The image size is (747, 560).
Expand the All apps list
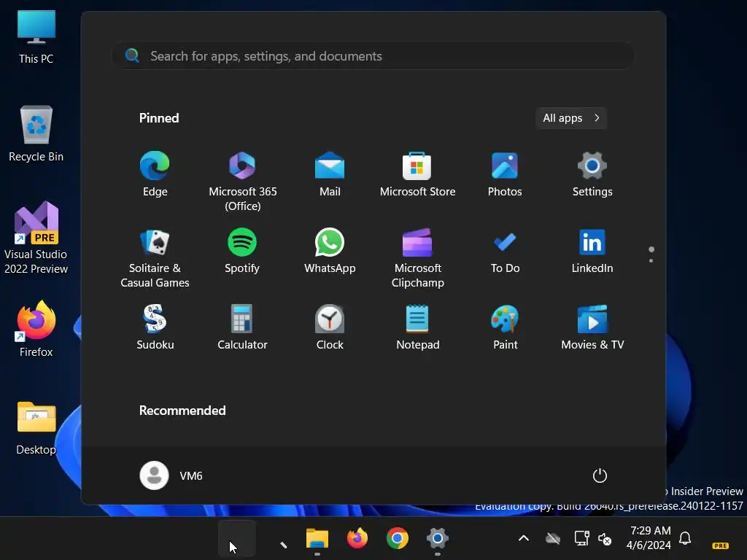(570, 118)
